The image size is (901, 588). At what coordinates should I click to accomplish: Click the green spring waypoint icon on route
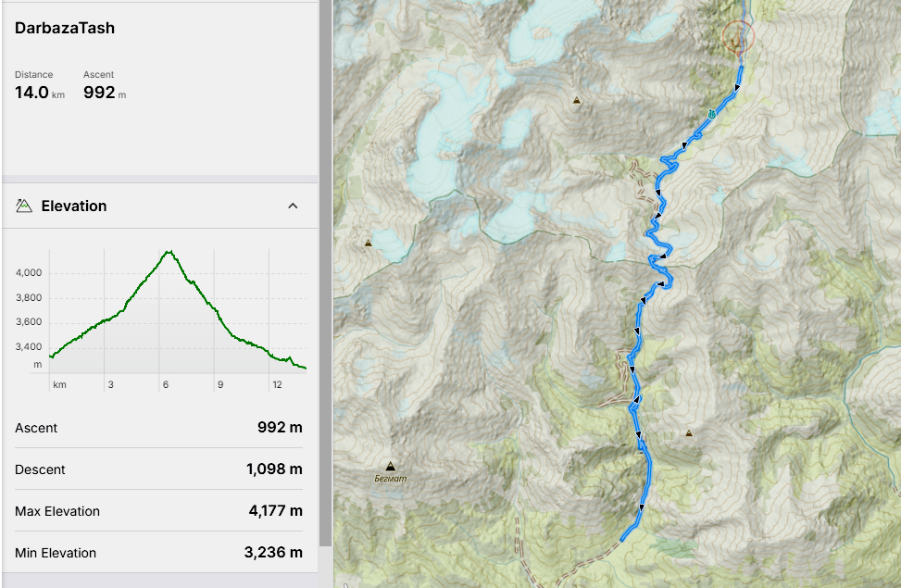[711, 114]
